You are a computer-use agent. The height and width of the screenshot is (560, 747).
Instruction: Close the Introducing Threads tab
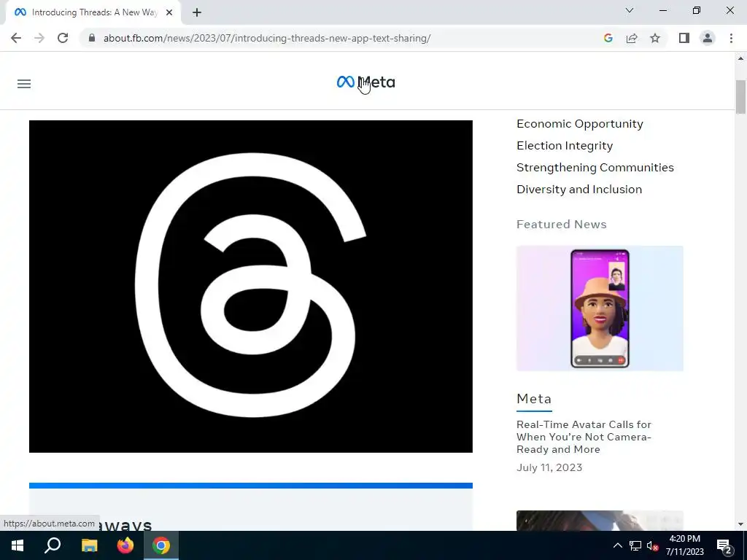click(169, 12)
